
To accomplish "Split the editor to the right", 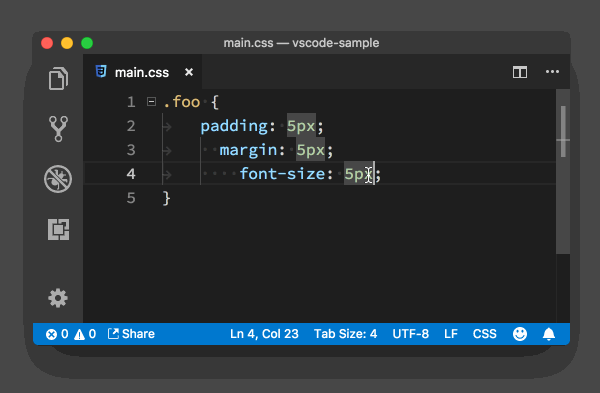I will 520,72.
